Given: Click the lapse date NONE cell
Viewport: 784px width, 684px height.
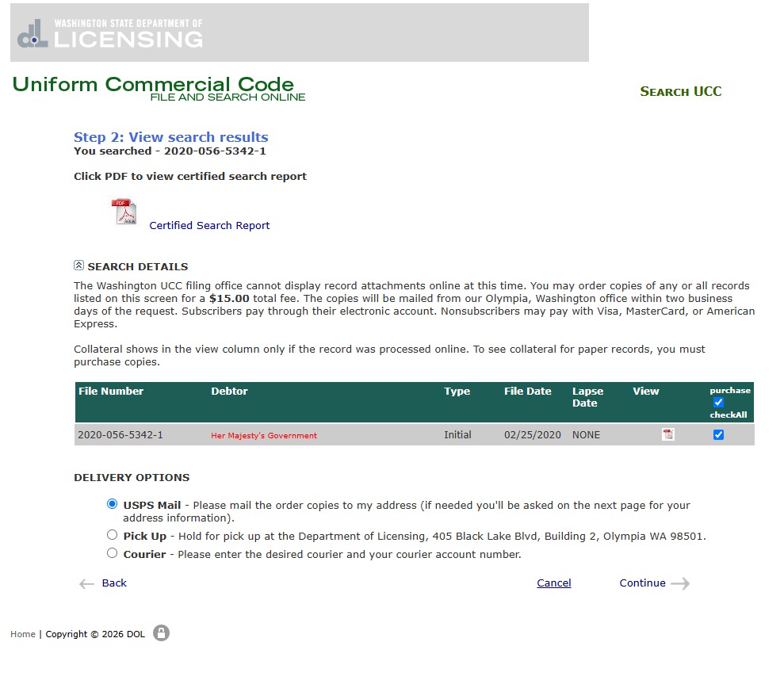Looking at the screenshot, I should point(586,435).
